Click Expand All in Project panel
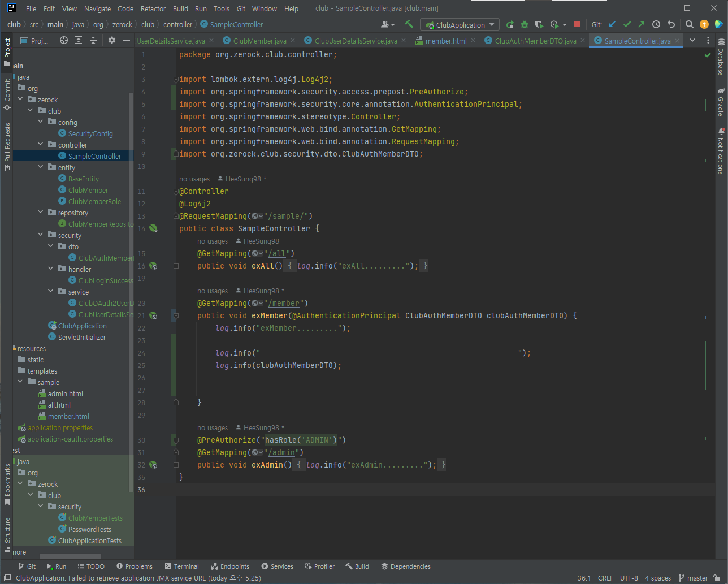This screenshot has width=728, height=584. (79, 40)
